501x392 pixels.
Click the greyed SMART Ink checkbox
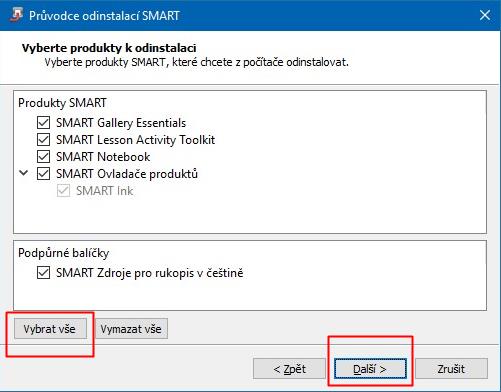point(63,191)
